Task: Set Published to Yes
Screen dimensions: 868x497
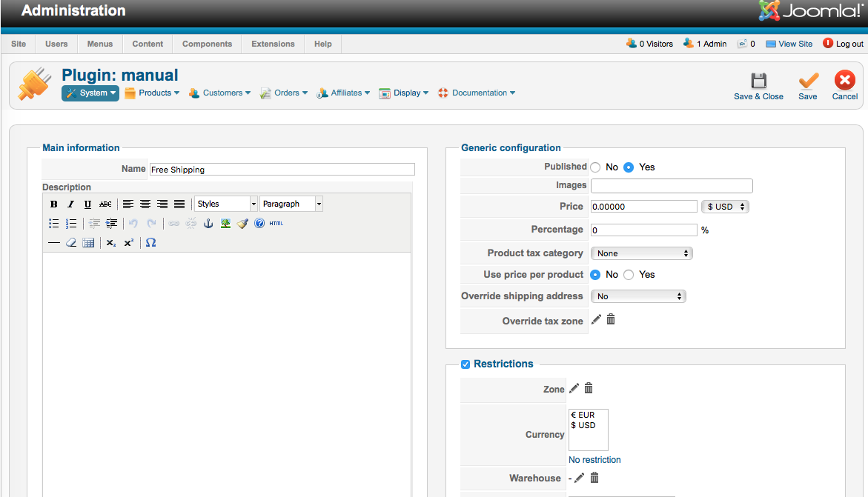Action: (x=629, y=167)
